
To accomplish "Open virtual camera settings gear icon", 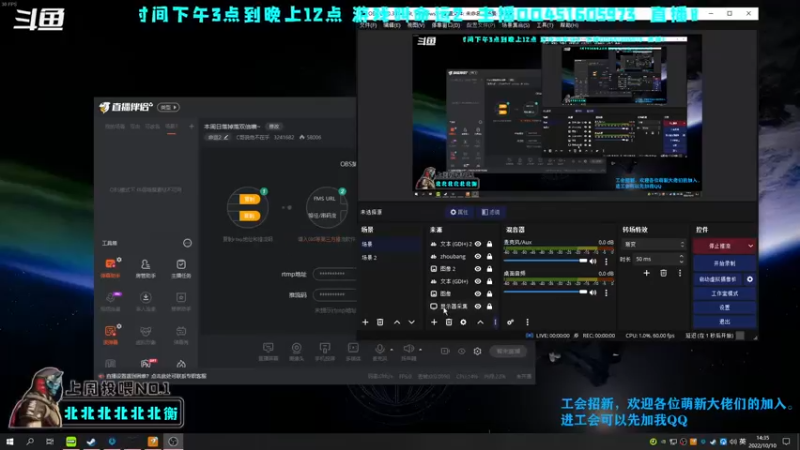I will pos(749,279).
